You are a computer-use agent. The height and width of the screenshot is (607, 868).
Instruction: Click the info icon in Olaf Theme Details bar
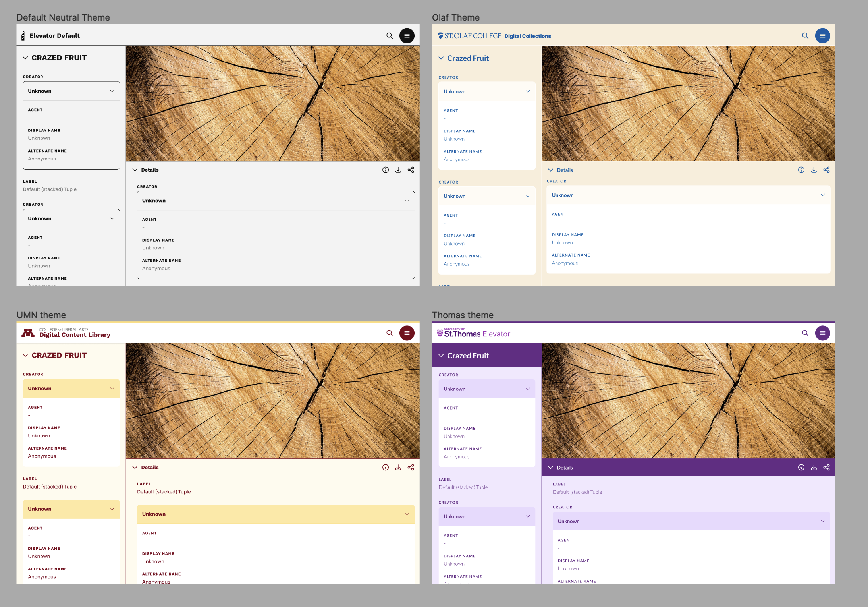click(x=801, y=170)
